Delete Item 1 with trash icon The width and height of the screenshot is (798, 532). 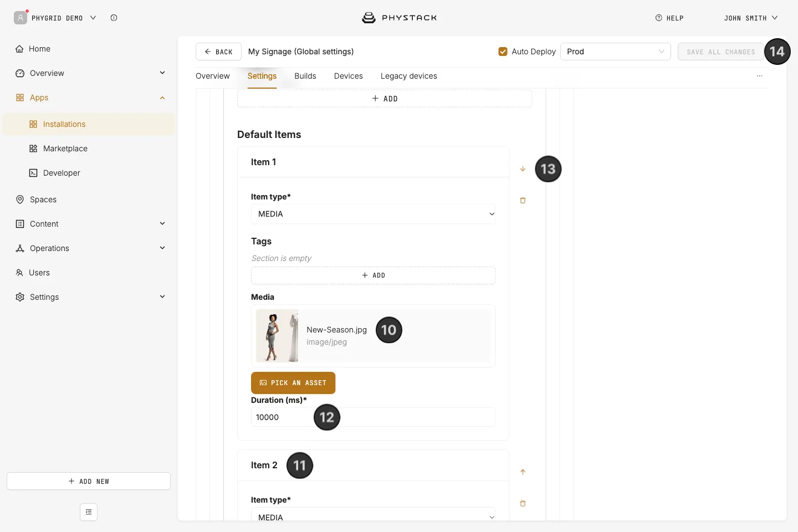pyautogui.click(x=523, y=201)
